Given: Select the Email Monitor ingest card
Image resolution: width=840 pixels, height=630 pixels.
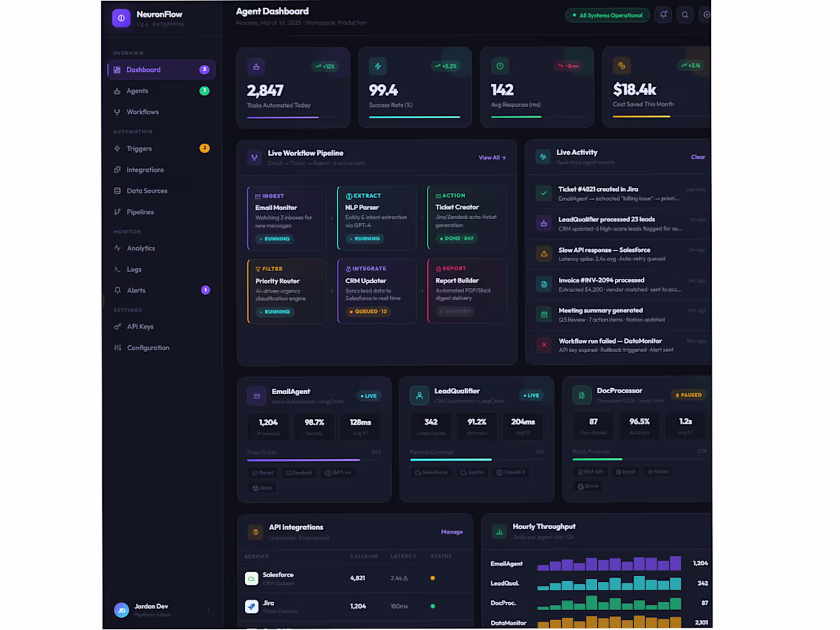Looking at the screenshot, I should [286, 218].
